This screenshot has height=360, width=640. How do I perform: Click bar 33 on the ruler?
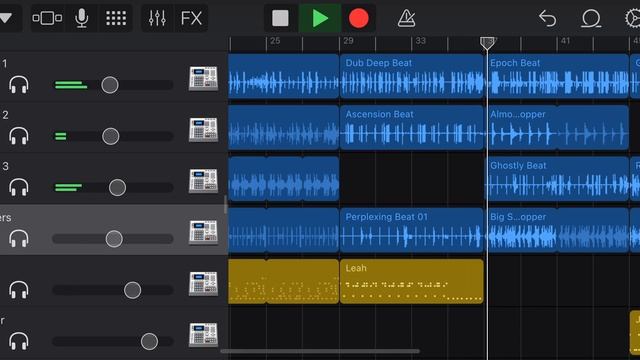click(x=420, y=41)
